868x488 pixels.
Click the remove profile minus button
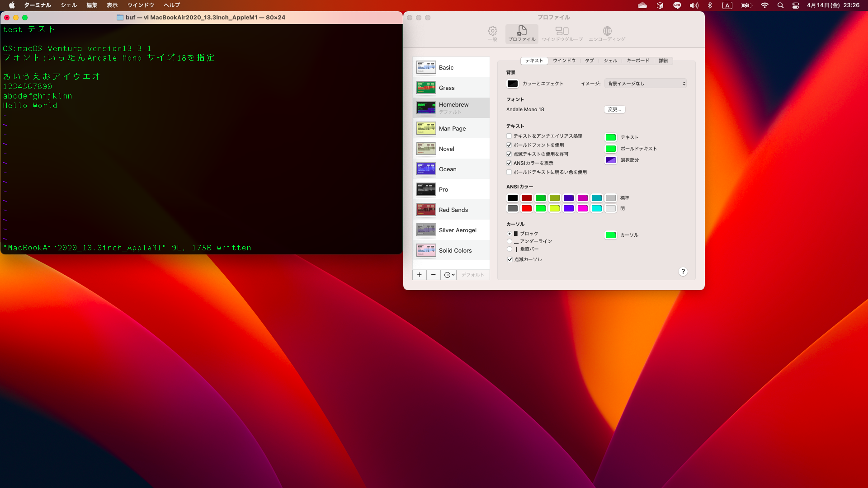pyautogui.click(x=433, y=275)
